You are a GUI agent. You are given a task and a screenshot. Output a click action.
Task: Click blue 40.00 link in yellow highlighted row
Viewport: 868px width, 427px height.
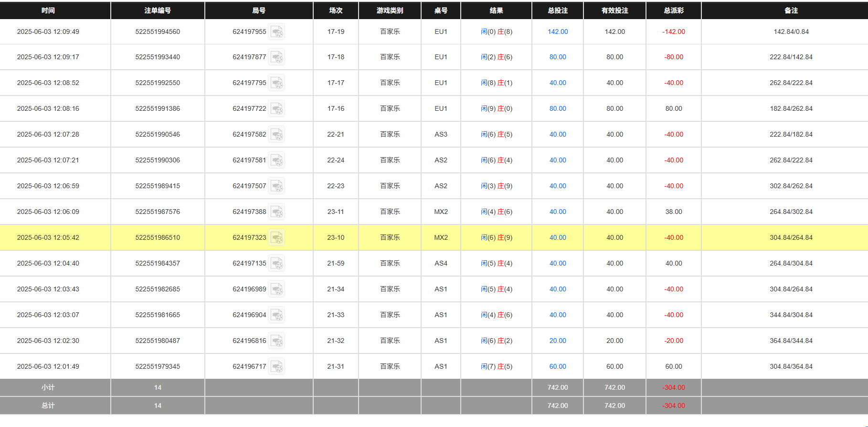tap(557, 238)
